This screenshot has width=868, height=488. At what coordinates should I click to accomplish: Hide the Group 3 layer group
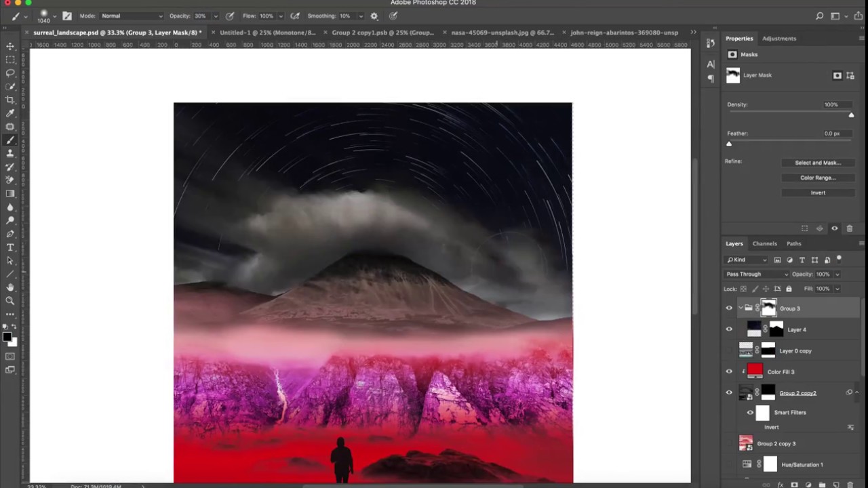(729, 308)
